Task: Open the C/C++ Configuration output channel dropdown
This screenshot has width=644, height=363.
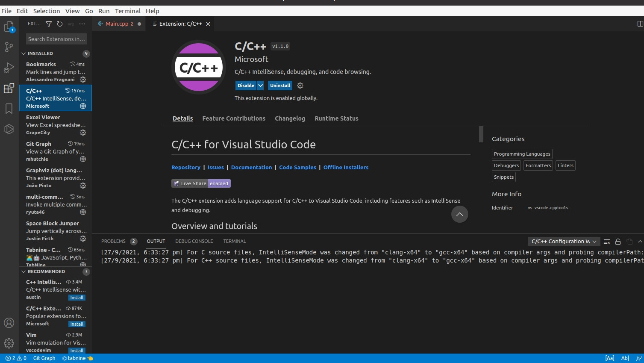Action: click(x=564, y=242)
